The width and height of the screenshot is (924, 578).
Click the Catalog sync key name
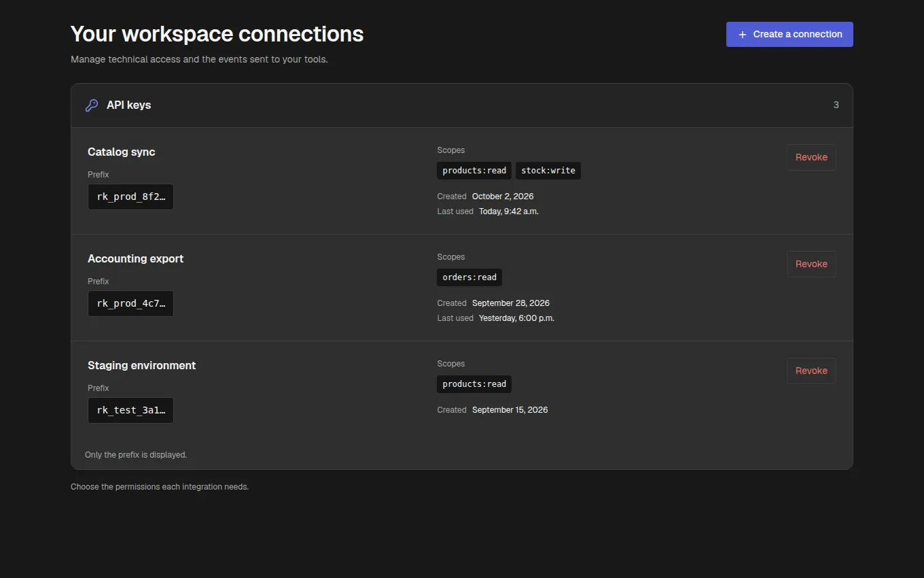tap(122, 152)
